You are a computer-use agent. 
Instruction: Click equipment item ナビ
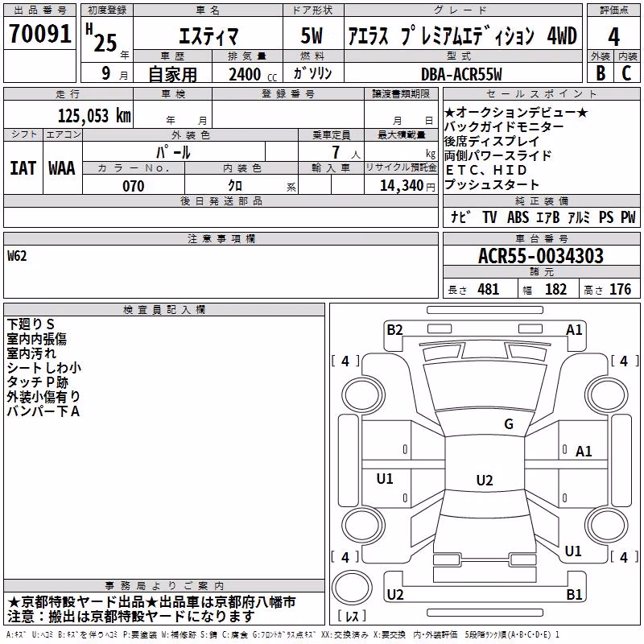(461, 217)
